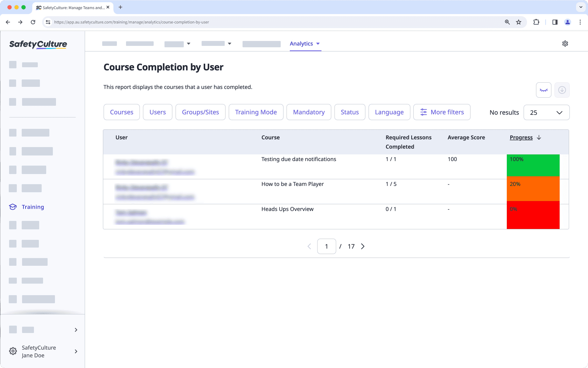Screen dimensions: 588x368
Task: Open the Analytics dropdown
Action: [x=318, y=43]
